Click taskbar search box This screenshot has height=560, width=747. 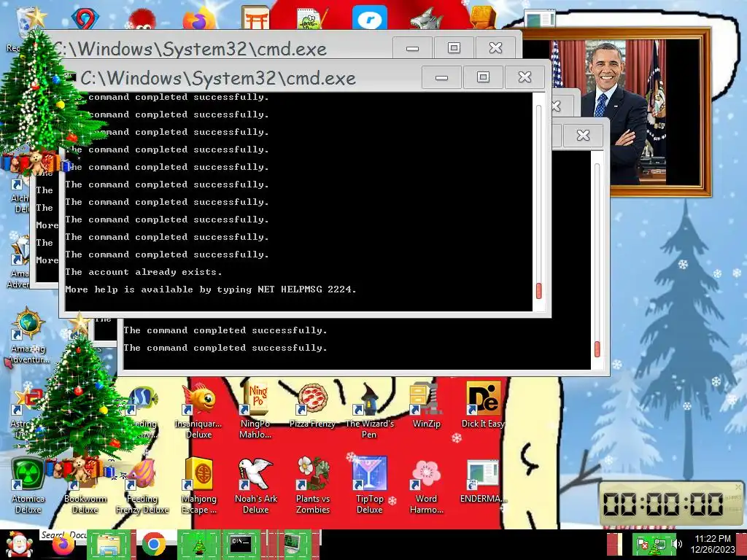[63, 534]
